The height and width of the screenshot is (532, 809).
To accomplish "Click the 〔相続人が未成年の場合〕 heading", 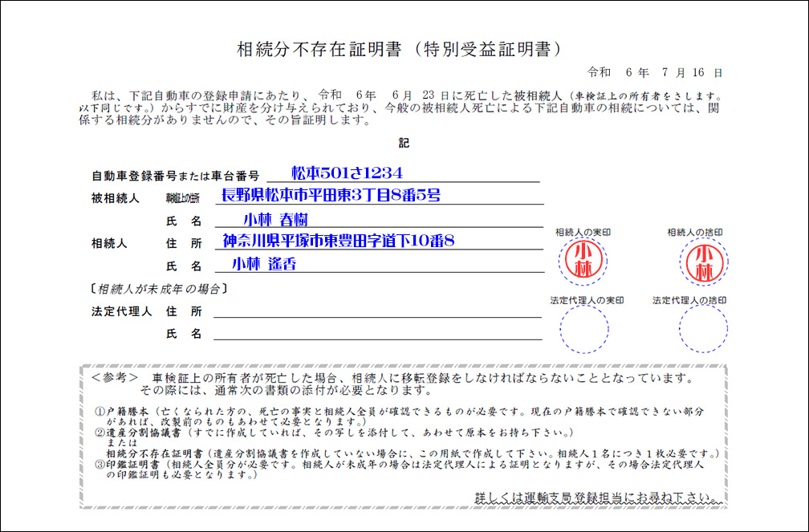I will [157, 288].
